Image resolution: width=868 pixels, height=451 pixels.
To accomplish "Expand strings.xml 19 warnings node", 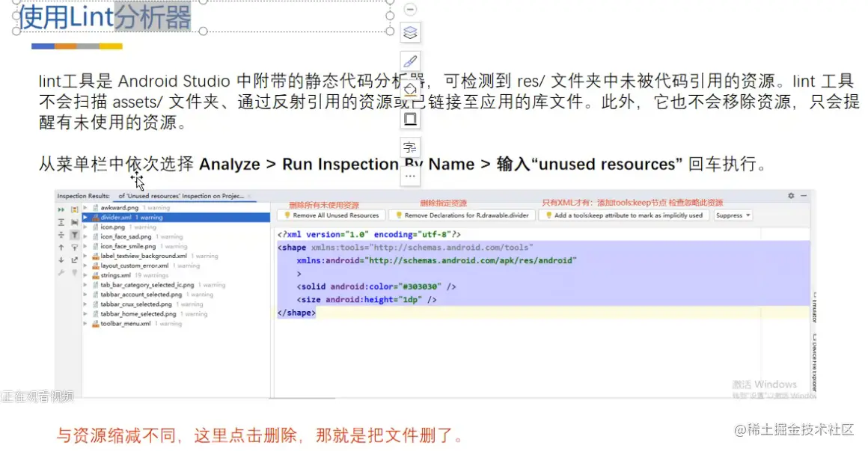I will pyautogui.click(x=85, y=275).
